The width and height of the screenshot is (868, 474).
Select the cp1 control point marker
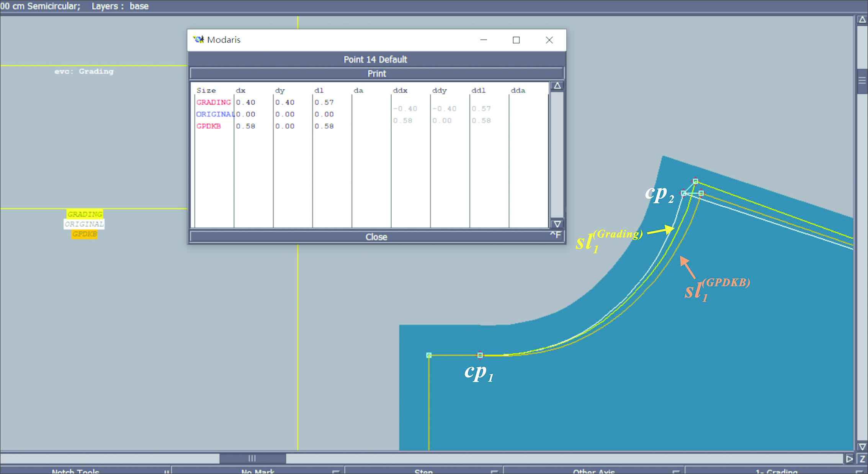[x=480, y=355]
